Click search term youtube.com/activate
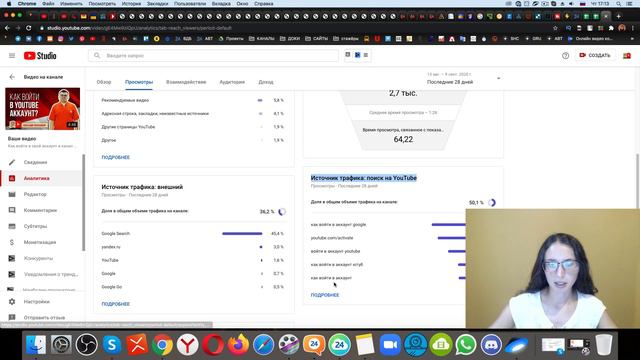Viewport: 640px width, 360px height. 332,238
